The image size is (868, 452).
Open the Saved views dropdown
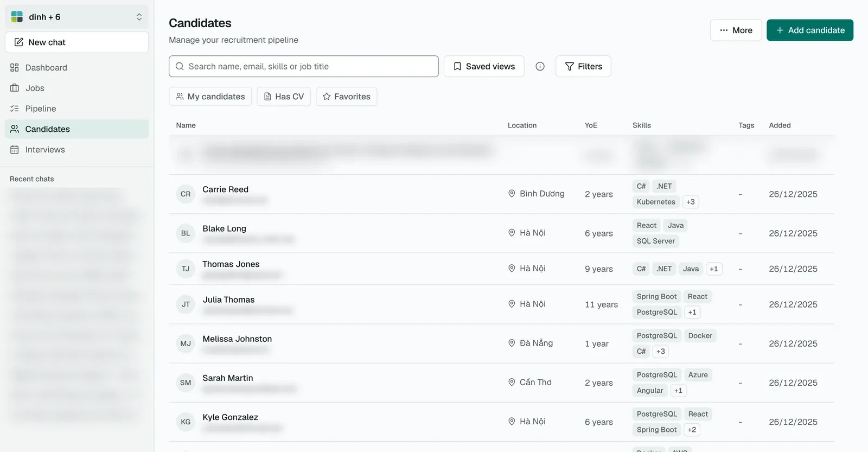484,66
